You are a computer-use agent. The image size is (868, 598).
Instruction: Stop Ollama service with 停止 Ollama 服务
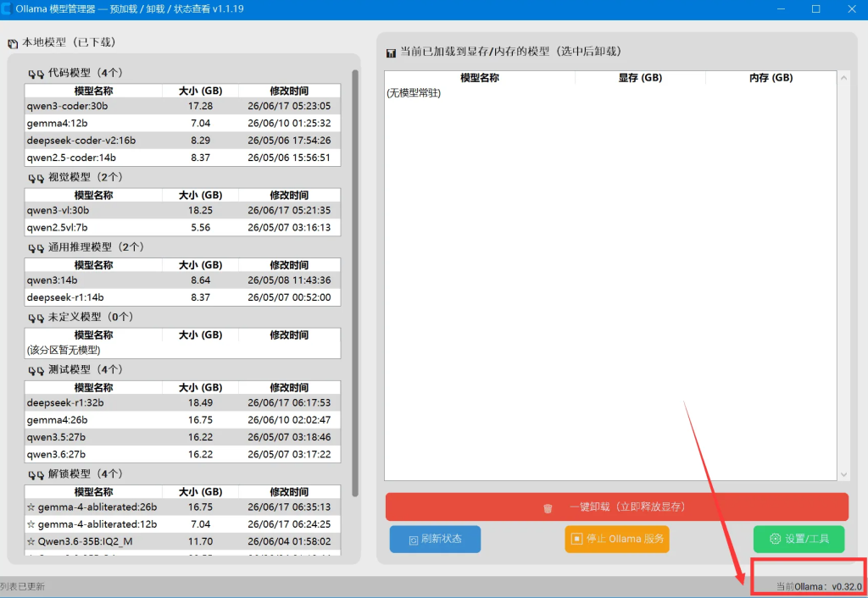coord(617,539)
